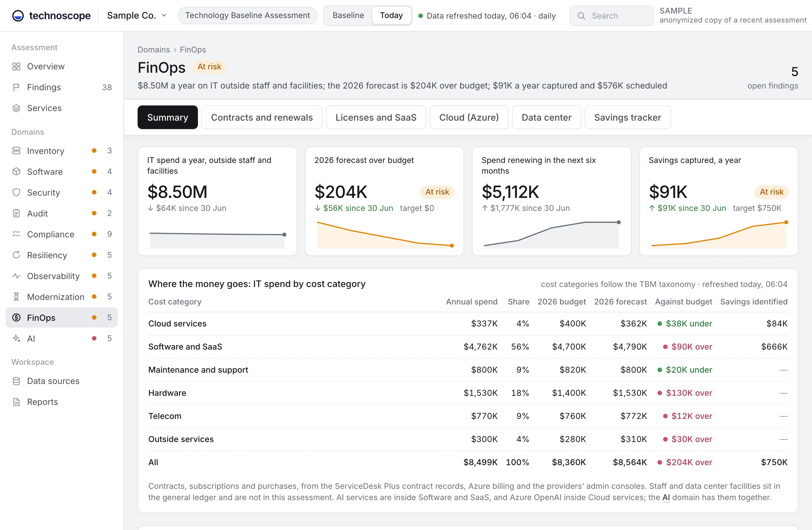Click the Technology Baseline Assessment pill

coord(247,15)
